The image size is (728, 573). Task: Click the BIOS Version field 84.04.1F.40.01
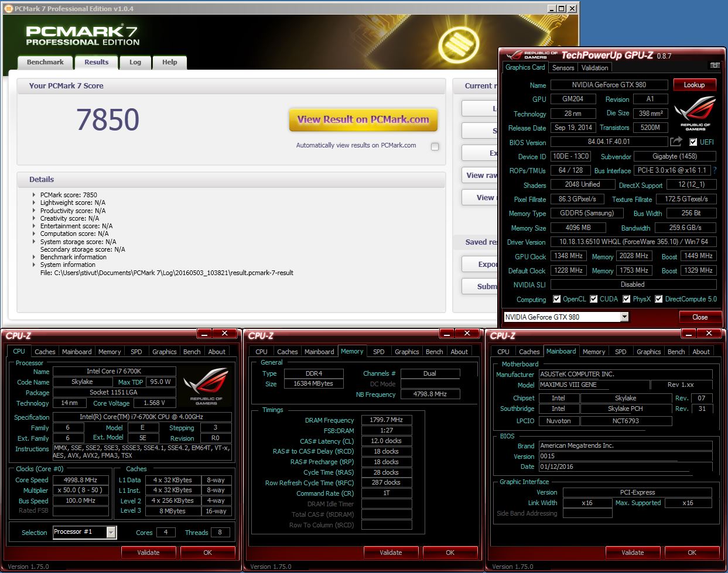pyautogui.click(x=609, y=142)
